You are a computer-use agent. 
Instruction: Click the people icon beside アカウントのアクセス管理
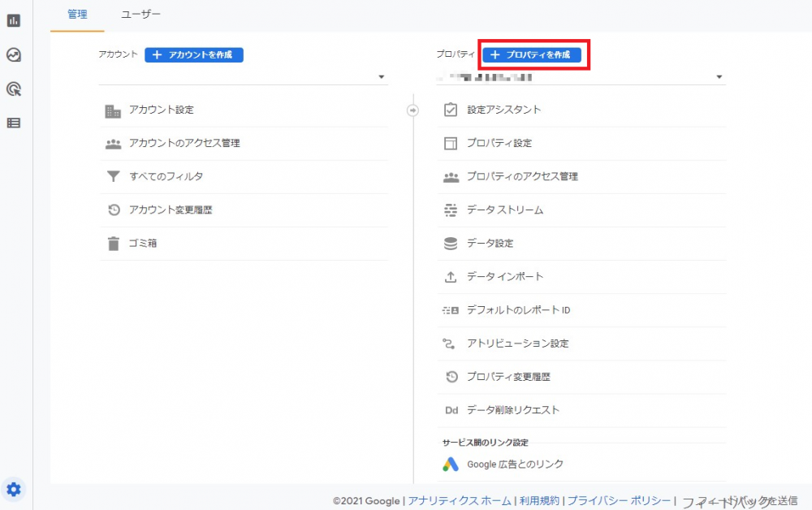click(113, 144)
